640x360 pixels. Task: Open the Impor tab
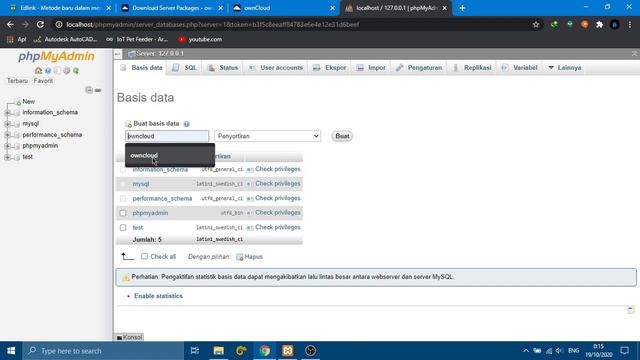coord(371,68)
